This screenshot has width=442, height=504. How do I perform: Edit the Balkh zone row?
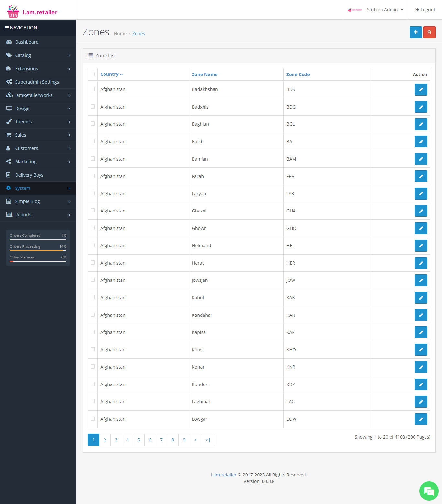point(421,142)
